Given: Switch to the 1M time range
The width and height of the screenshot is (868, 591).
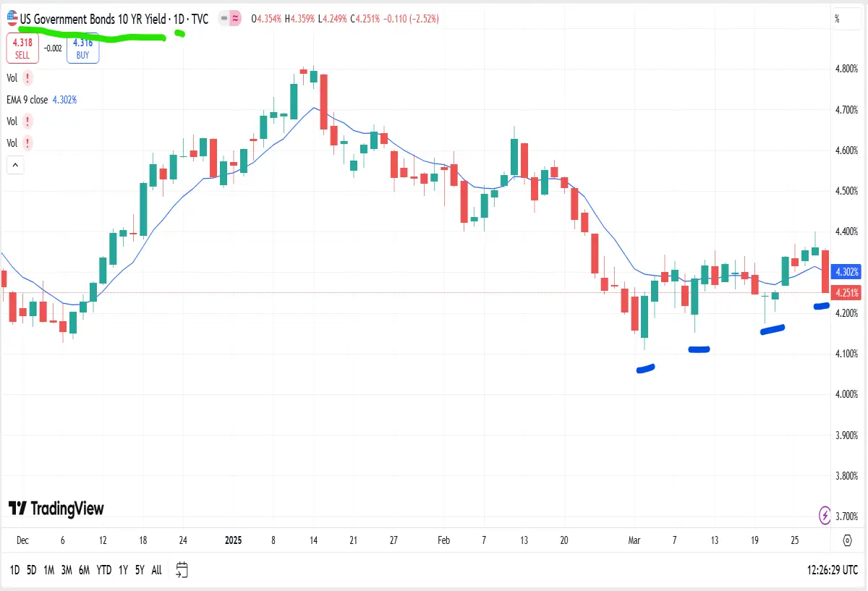Looking at the screenshot, I should 48,570.
